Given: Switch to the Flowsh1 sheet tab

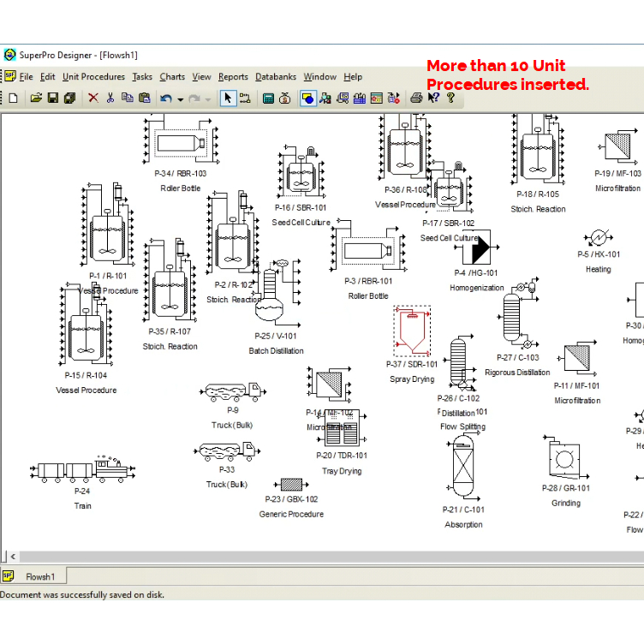Looking at the screenshot, I should (x=39, y=576).
